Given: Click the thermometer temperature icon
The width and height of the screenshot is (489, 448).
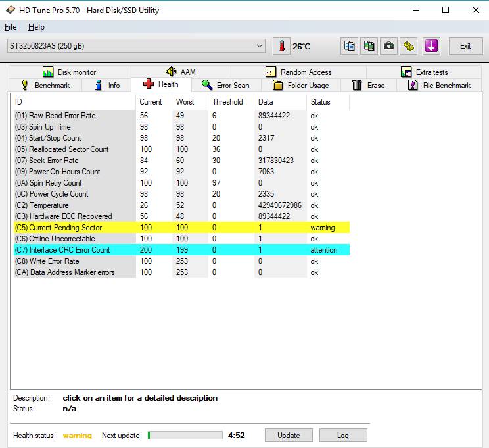Looking at the screenshot, I should (x=281, y=46).
